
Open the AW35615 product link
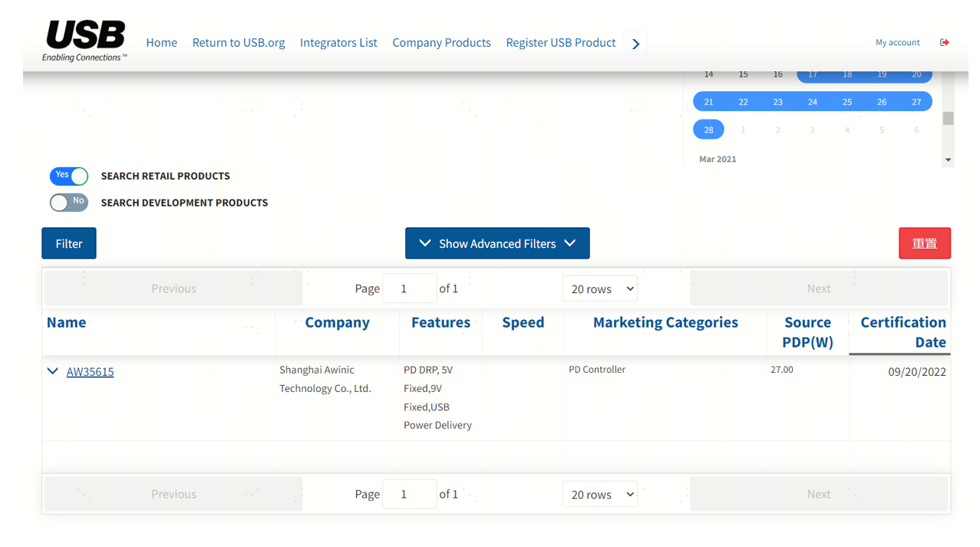90,372
